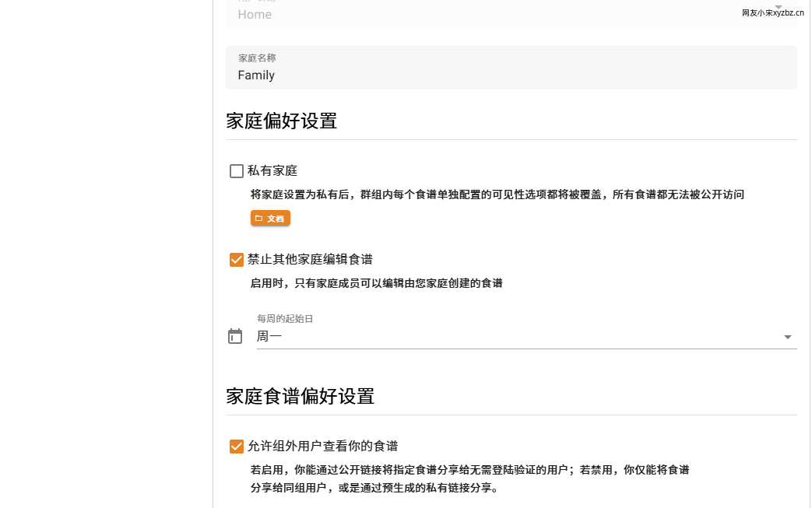Click the 家庭名称 field containing Family
Viewport: 812px width, 508px height.
coord(510,75)
